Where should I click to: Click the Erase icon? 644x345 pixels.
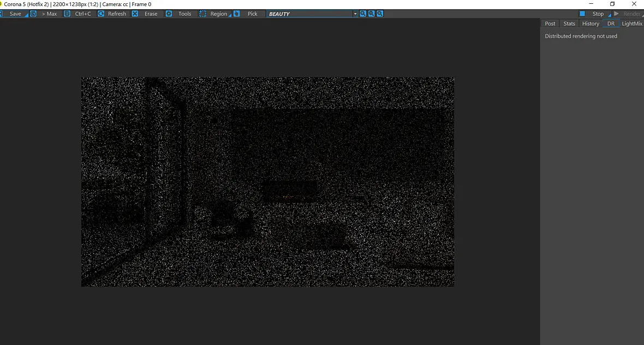[x=135, y=14]
